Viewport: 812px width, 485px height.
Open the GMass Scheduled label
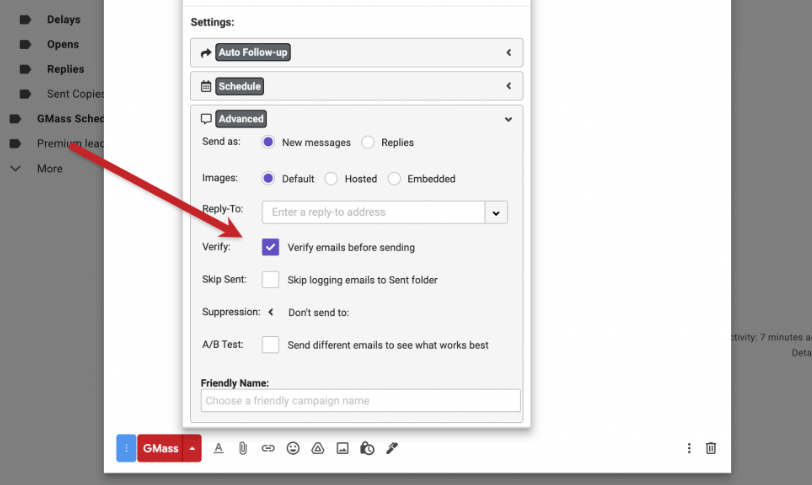[x=70, y=119]
